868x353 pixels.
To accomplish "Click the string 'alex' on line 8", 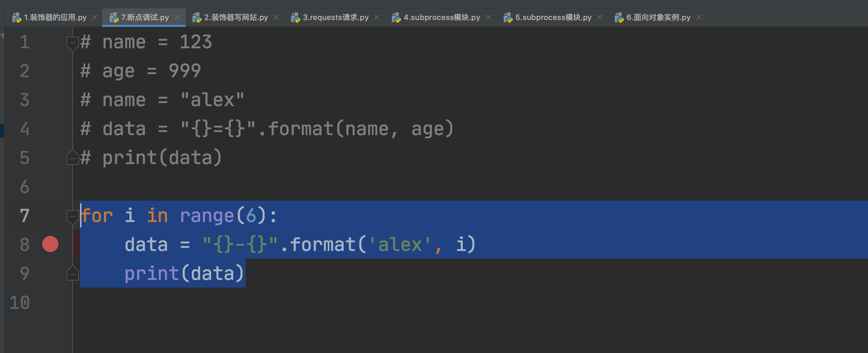I will [x=400, y=245].
